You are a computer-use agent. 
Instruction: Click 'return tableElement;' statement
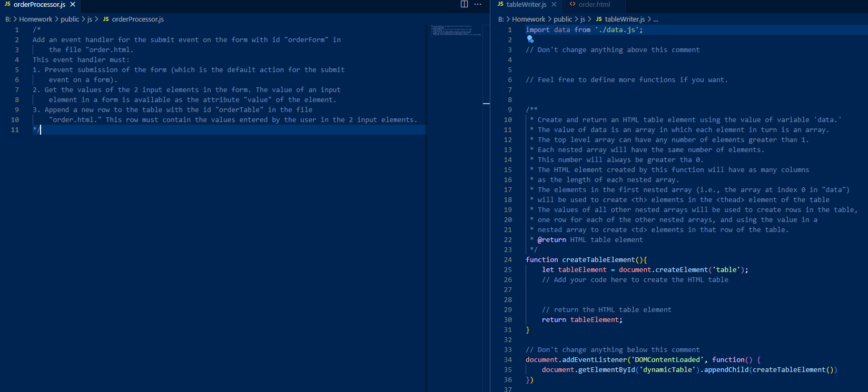[x=583, y=320]
